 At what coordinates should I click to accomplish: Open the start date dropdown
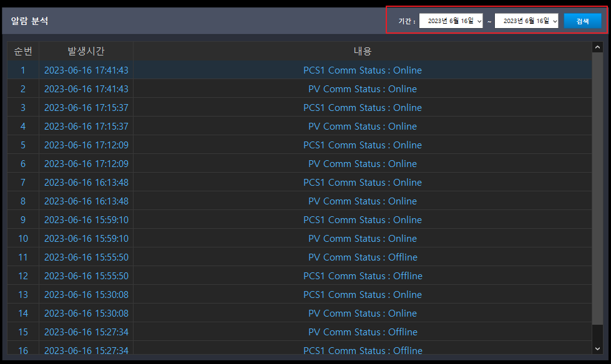tap(451, 21)
